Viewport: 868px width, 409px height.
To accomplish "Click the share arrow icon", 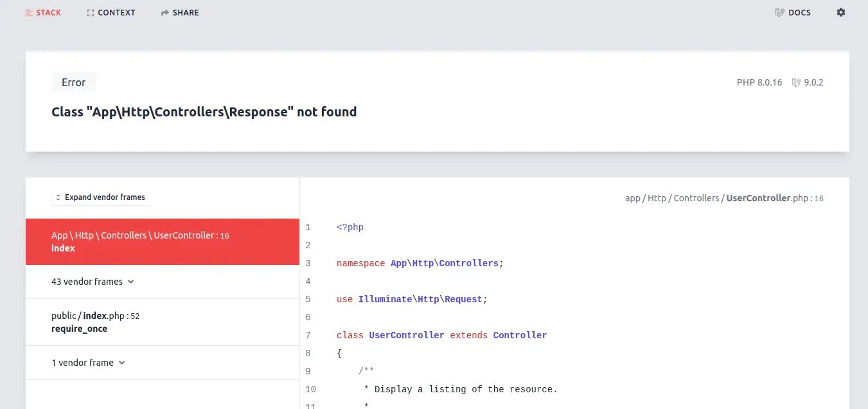I will [165, 12].
